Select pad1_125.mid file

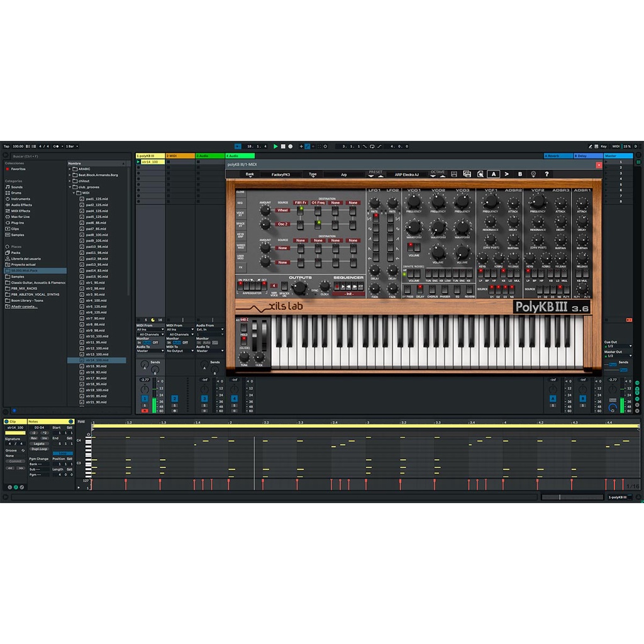pos(96,199)
